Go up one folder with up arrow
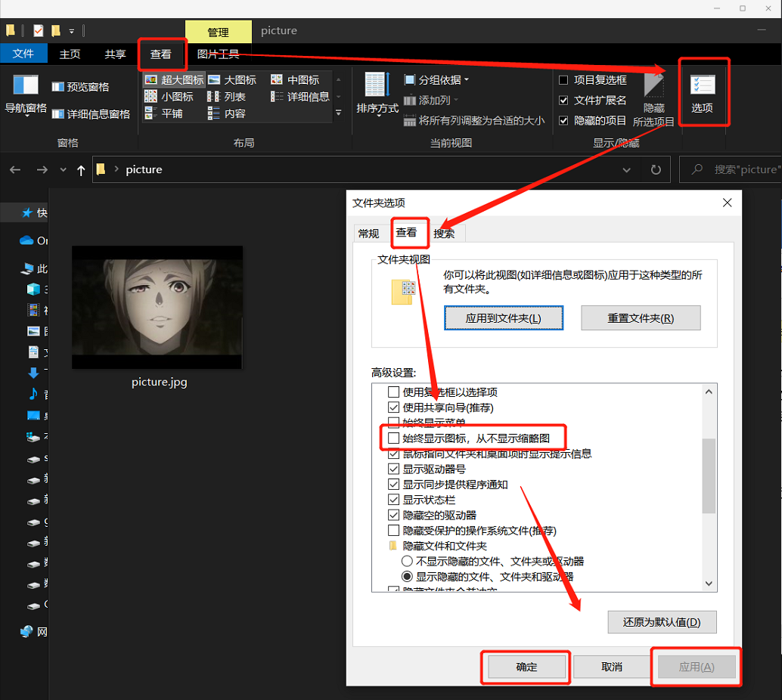The width and height of the screenshot is (782, 700). coord(81,170)
